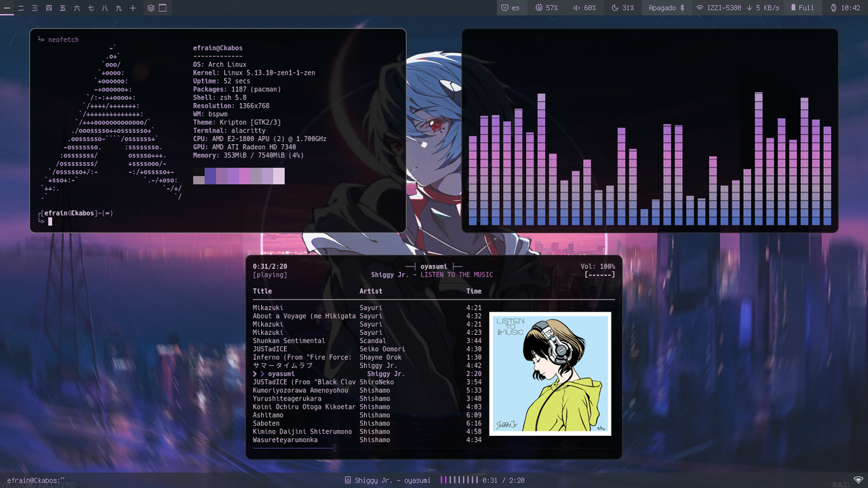Viewport: 868px width, 488px height.
Task: Click the floating window layout icon
Action: [x=161, y=8]
